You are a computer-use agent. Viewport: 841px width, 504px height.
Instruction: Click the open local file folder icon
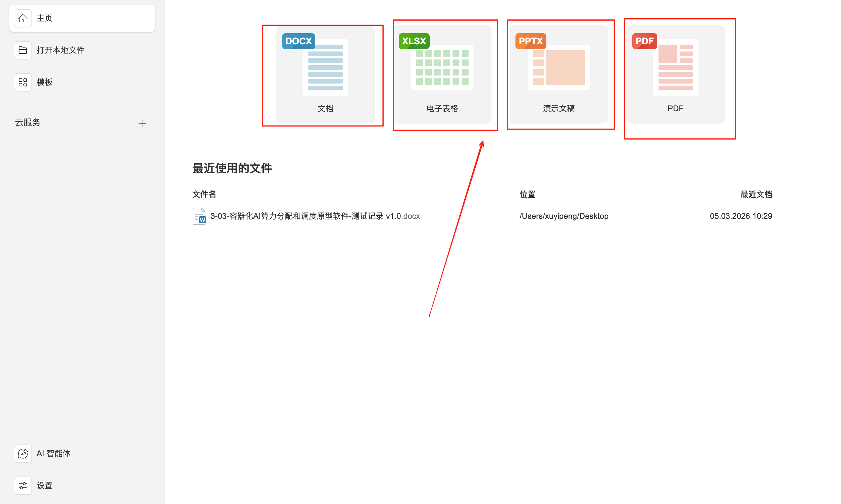tap(23, 50)
